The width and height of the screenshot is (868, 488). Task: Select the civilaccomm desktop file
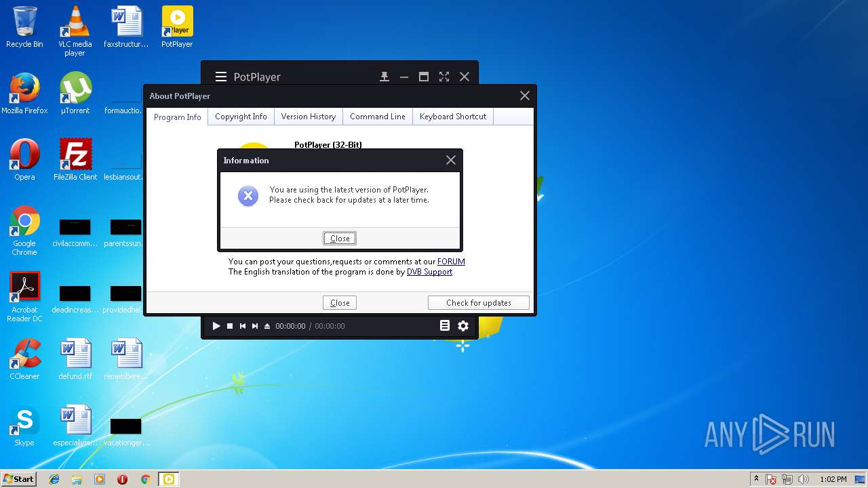tap(75, 232)
